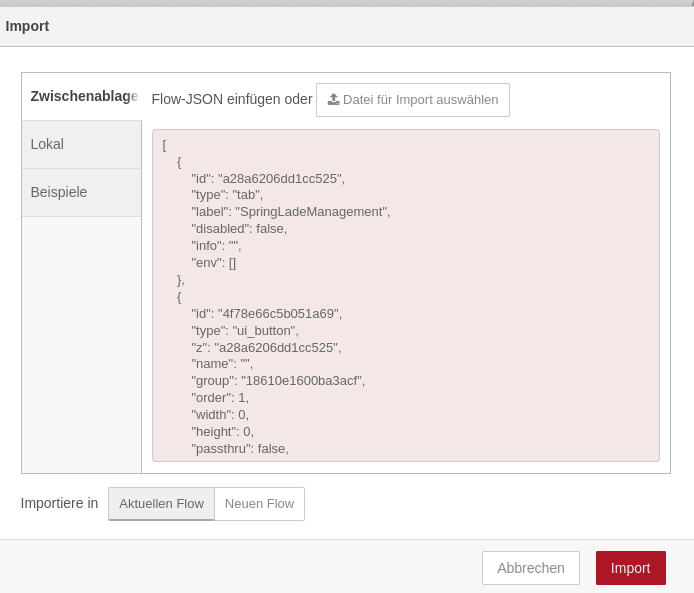Click the Abbrechen button
Image resolution: width=694 pixels, height=593 pixels.
(531, 568)
